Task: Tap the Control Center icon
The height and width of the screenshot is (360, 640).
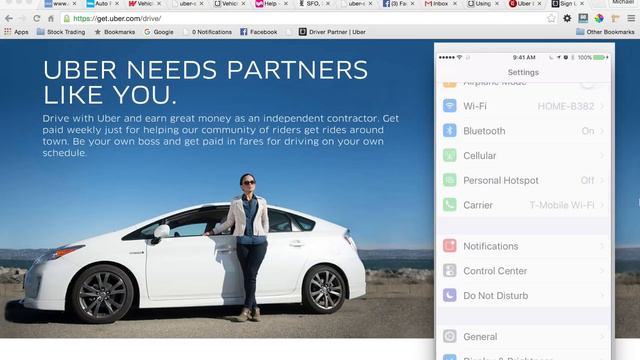Action: [450, 271]
